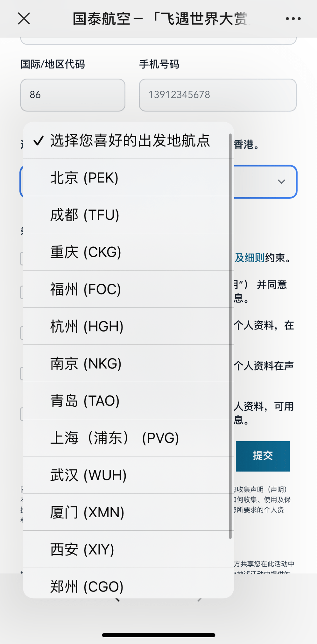The height and width of the screenshot is (644, 317).
Task: Click the checked 选择您喜好的出发地航点 placeholder option
Action: coord(128,141)
